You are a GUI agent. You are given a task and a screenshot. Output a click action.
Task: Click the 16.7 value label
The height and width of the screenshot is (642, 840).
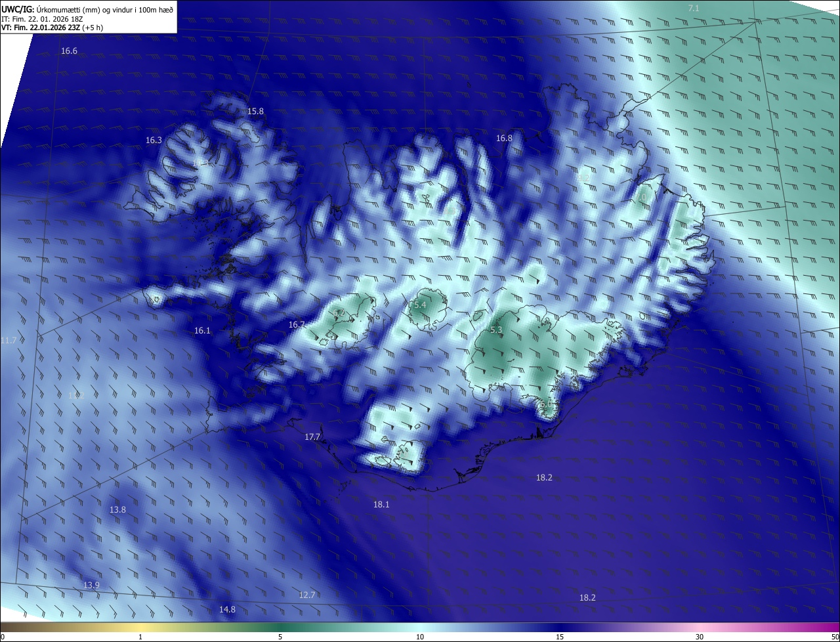pyautogui.click(x=297, y=325)
